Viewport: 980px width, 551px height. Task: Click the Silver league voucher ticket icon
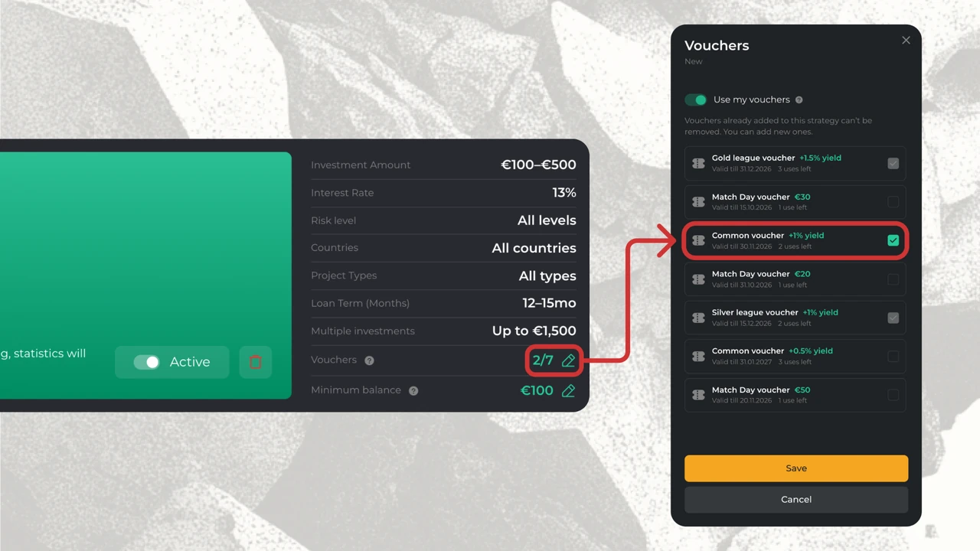pos(698,318)
